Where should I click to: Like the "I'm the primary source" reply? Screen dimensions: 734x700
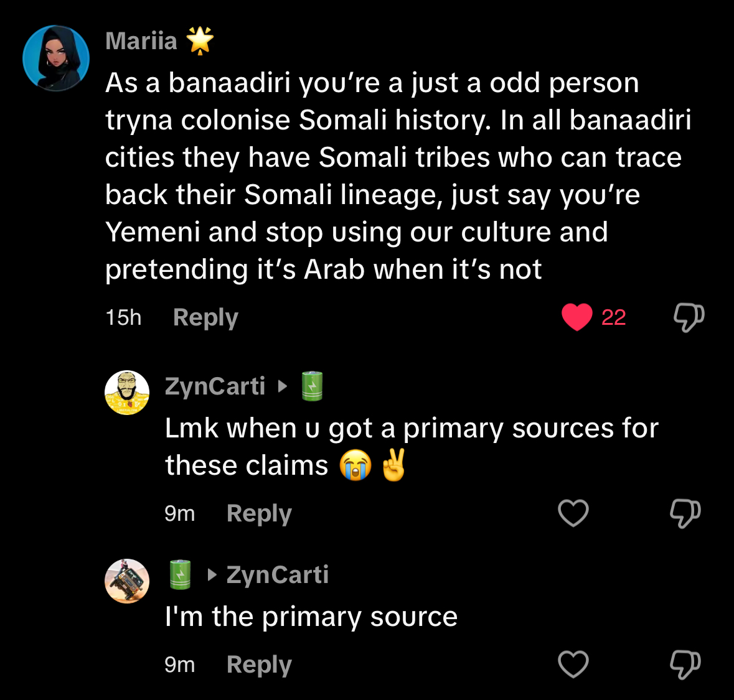coord(573,665)
